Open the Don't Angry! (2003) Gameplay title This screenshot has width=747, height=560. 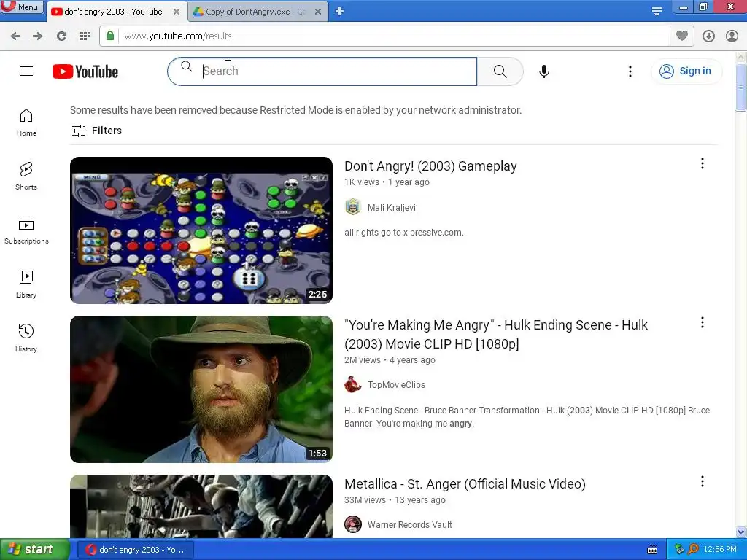click(x=430, y=166)
